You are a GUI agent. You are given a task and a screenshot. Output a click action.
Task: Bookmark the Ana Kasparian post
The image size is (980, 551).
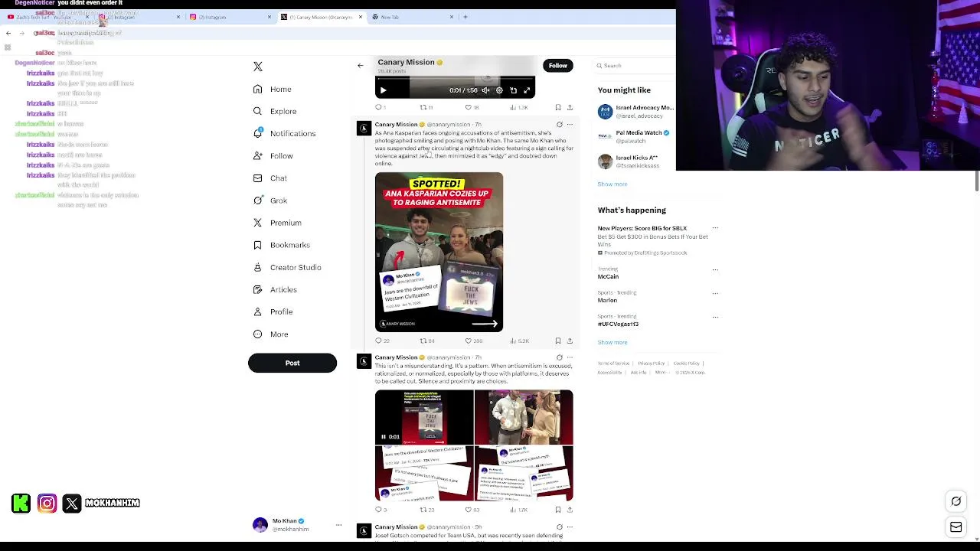[557, 341]
